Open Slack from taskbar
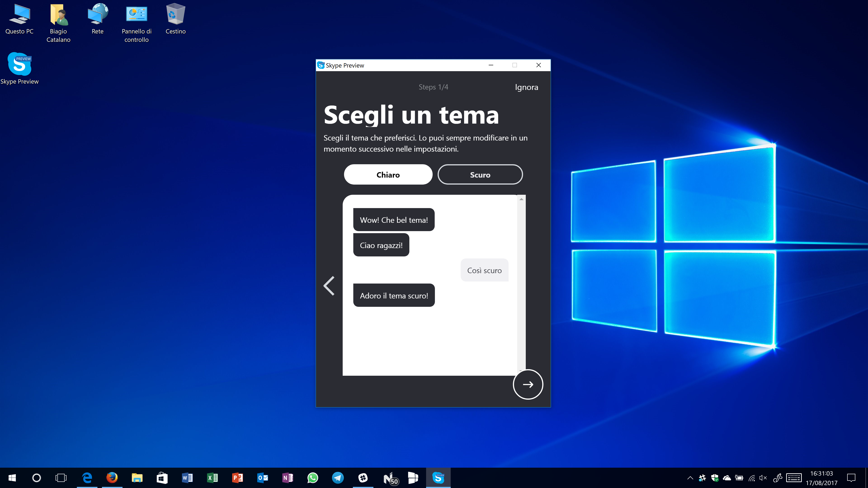The height and width of the screenshot is (488, 868). pos(363,478)
